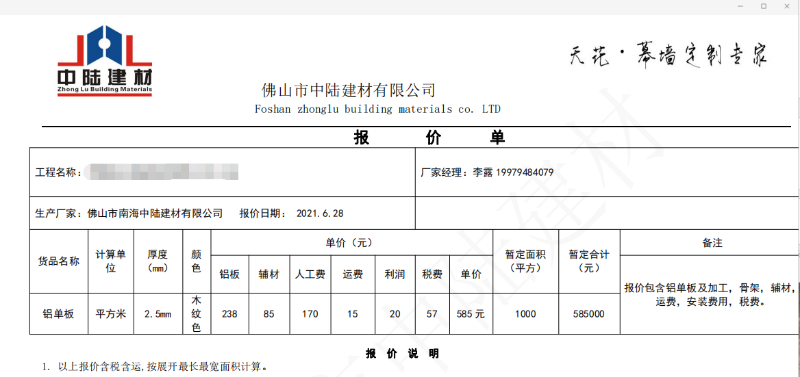The width and height of the screenshot is (800, 377).
Task: Click the 厚度（mm） column header
Action: 158,261
